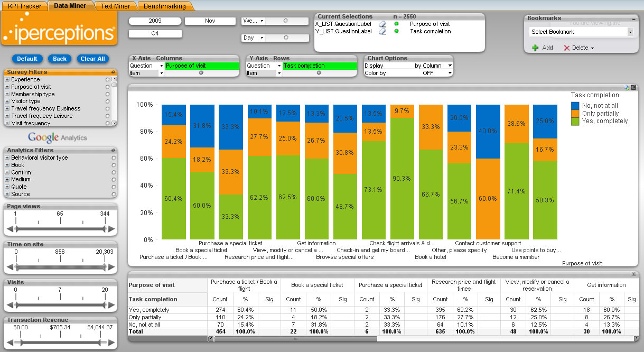The height and width of the screenshot is (352, 644).
Task: Switch to the Text Miner tab
Action: point(115,6)
